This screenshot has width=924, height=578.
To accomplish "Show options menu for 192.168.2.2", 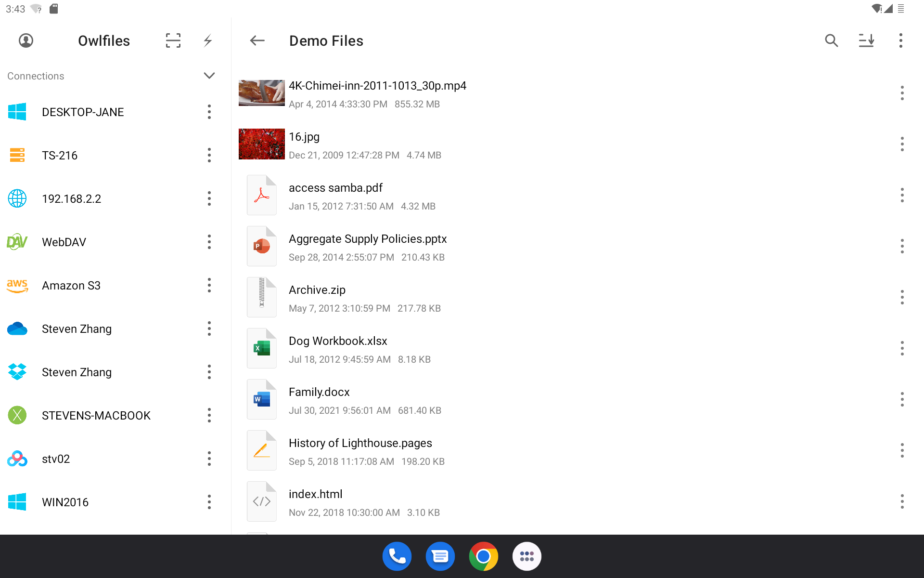I will [209, 198].
